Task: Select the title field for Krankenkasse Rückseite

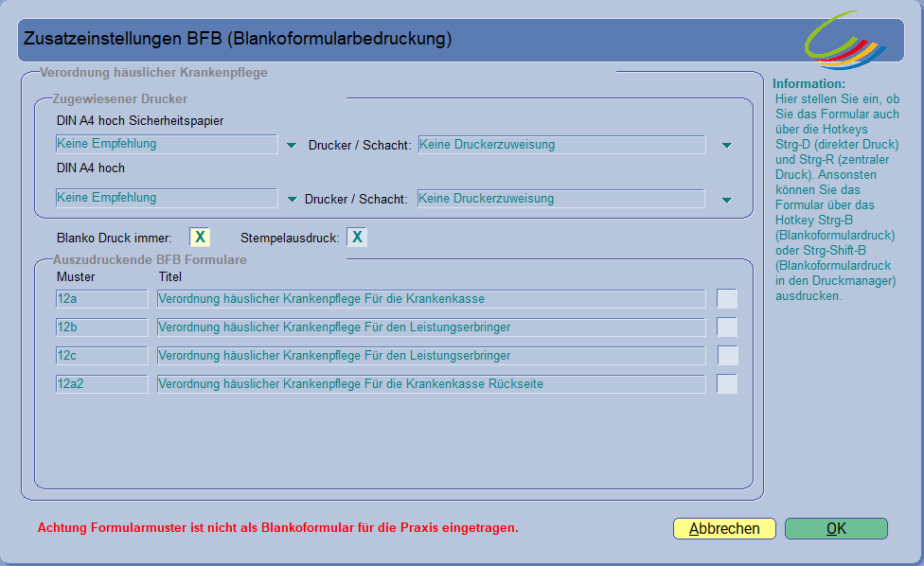Action: tap(431, 384)
